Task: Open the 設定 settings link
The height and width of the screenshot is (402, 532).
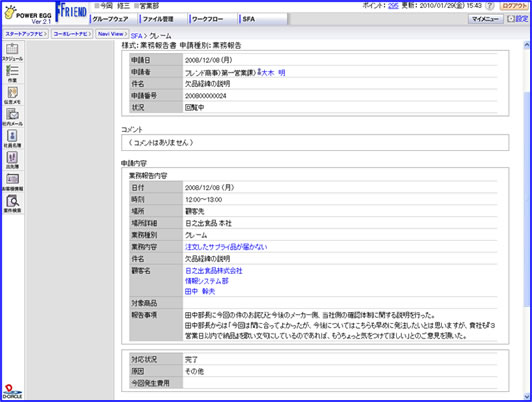Action: tap(518, 19)
